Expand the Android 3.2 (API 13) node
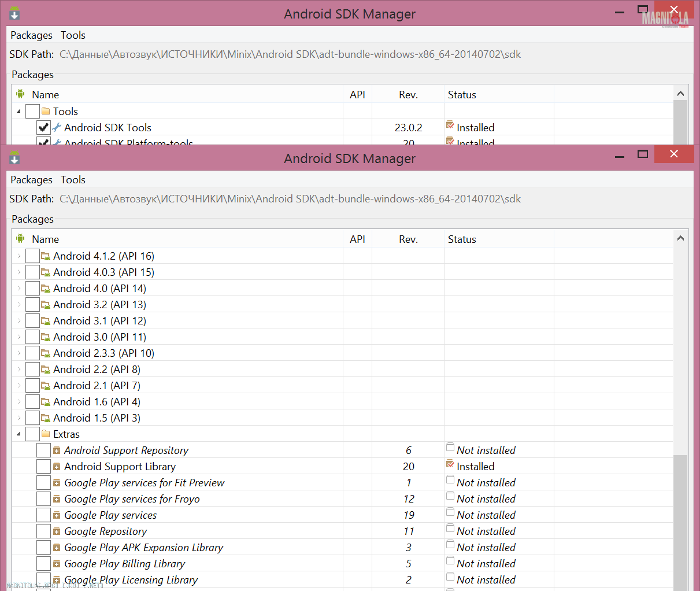Viewport: 700px width, 591px height. [19, 304]
